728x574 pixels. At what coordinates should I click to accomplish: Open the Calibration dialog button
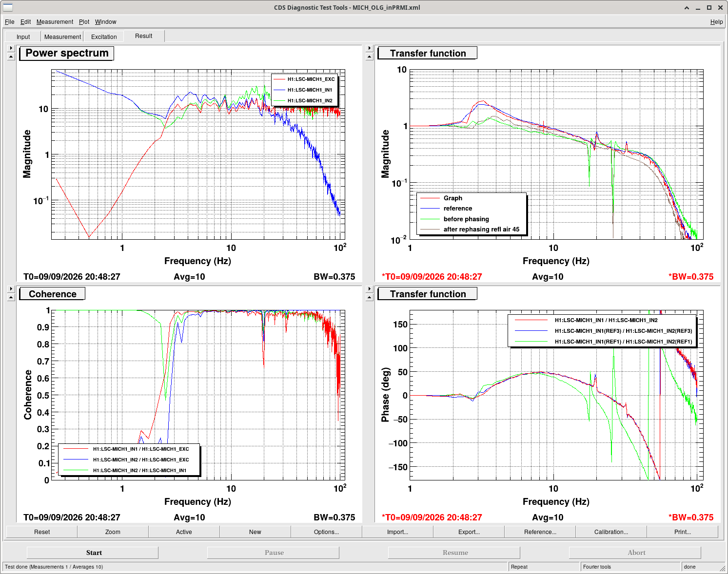(611, 532)
